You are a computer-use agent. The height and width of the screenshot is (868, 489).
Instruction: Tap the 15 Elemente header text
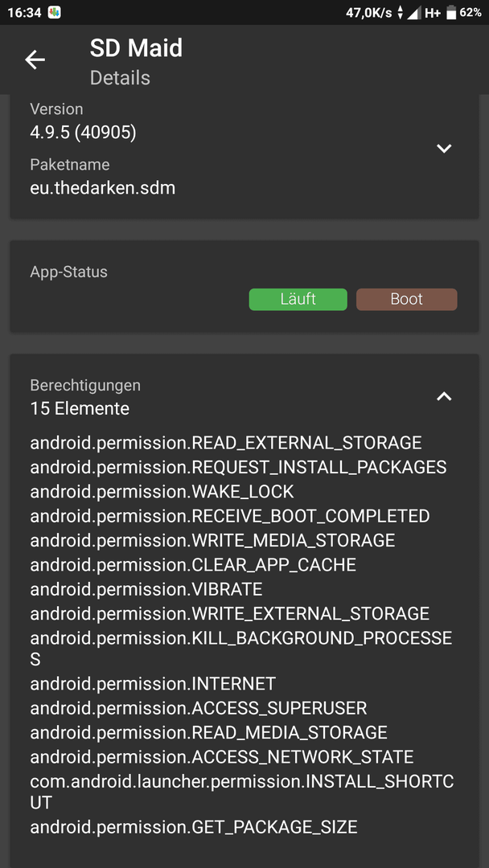pyautogui.click(x=80, y=408)
